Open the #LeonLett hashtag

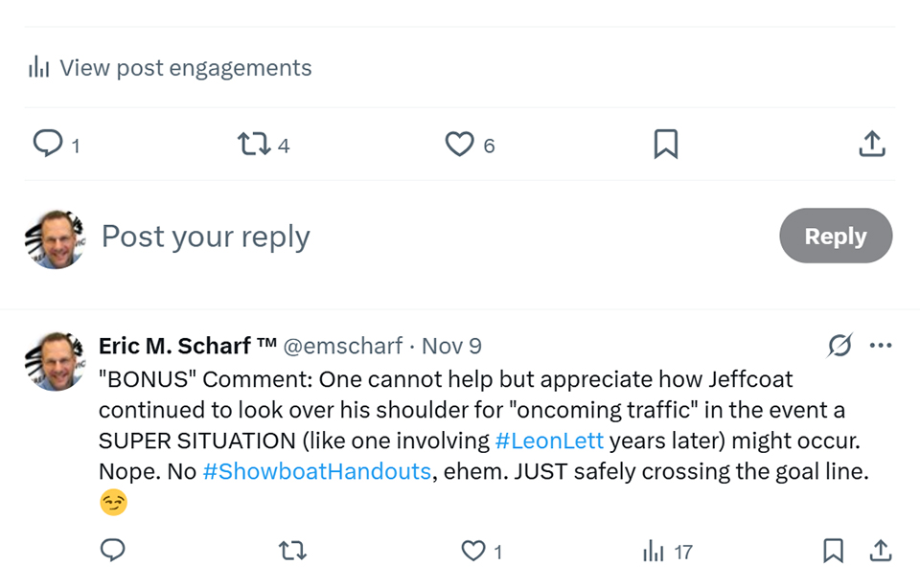549,441
